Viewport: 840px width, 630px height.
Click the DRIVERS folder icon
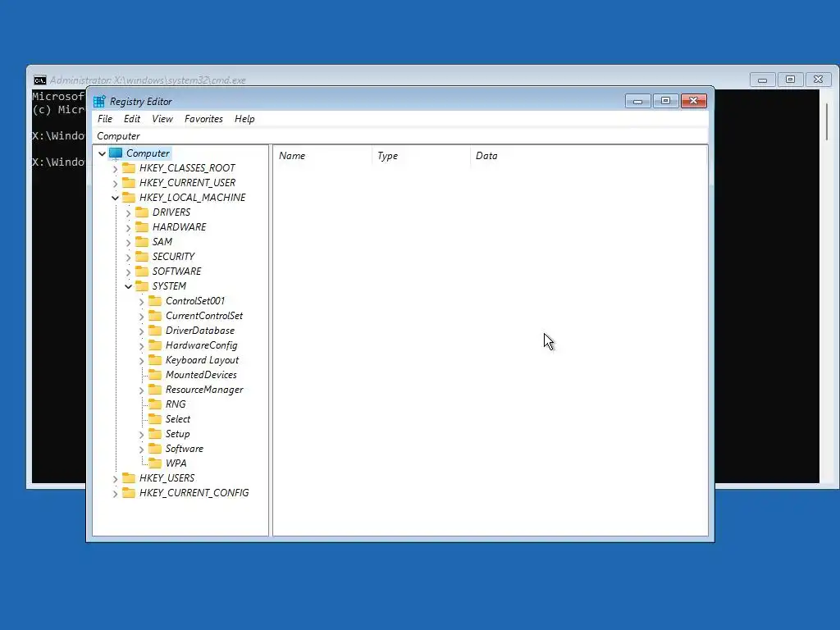click(x=142, y=212)
